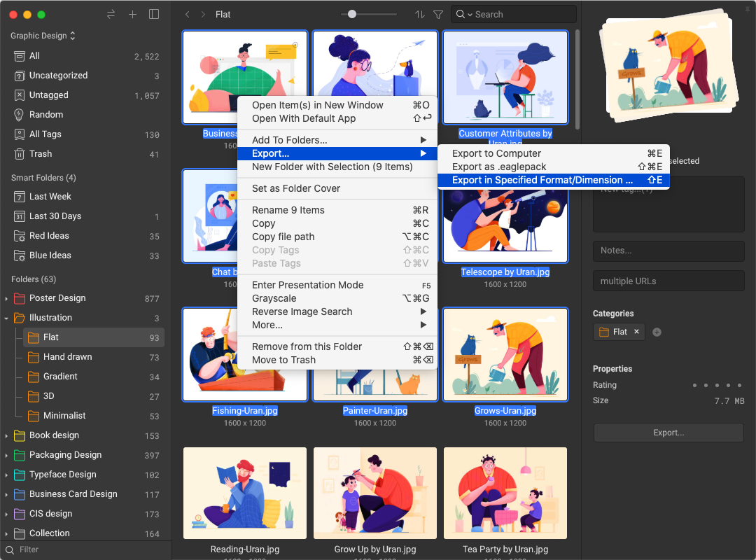This screenshot has height=560, width=756.
Task: Remove the Flat category with its x
Action: coord(636,331)
